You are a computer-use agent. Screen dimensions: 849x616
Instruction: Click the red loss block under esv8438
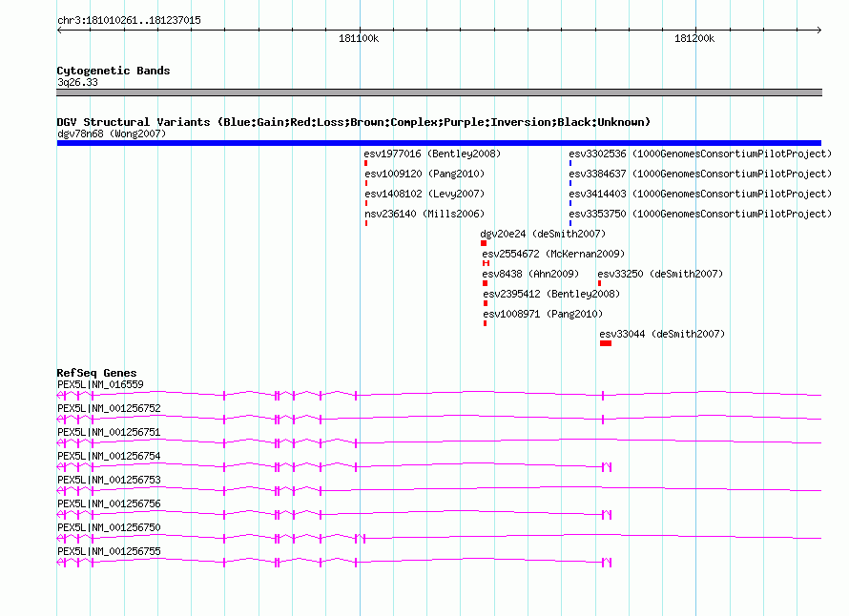(x=486, y=283)
